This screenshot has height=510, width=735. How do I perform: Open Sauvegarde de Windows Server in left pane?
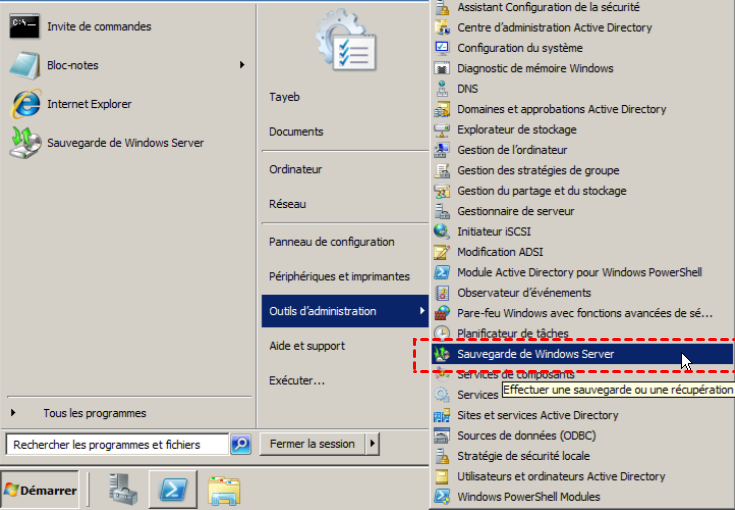[x=106, y=142]
